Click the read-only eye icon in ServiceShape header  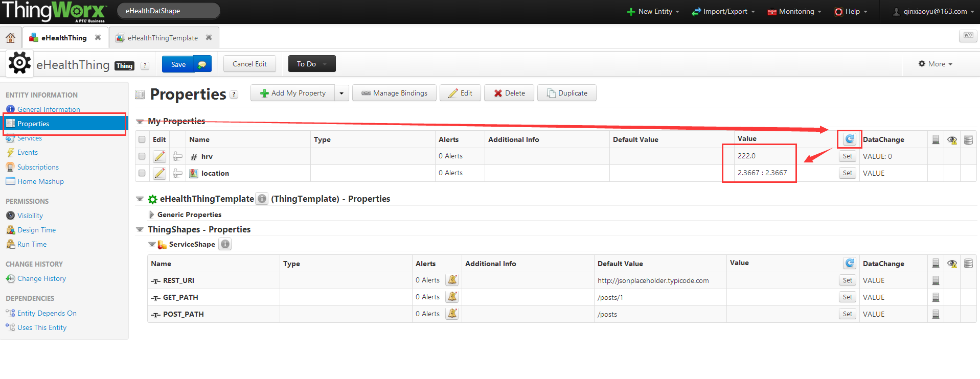click(x=952, y=264)
